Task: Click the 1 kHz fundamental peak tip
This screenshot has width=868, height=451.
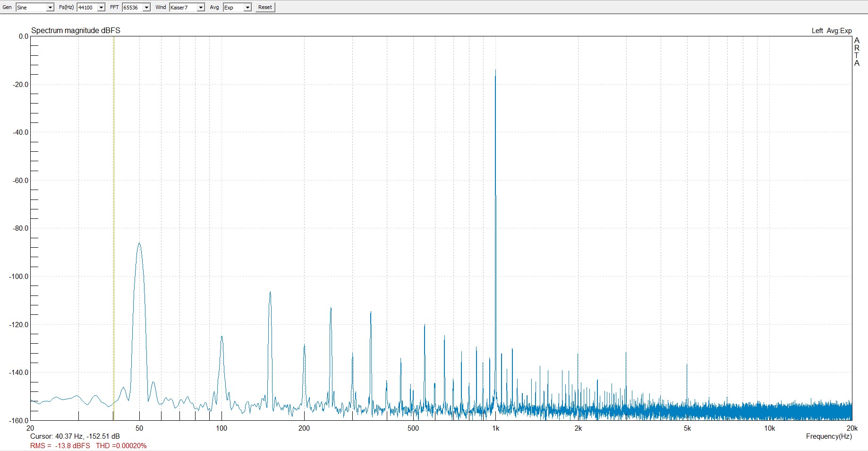Action: pyautogui.click(x=495, y=70)
